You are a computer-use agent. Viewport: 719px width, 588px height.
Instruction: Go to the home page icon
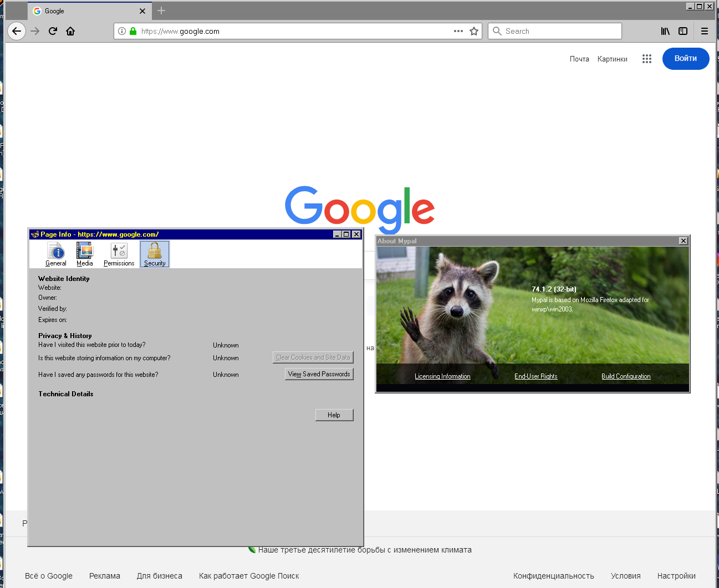point(70,31)
